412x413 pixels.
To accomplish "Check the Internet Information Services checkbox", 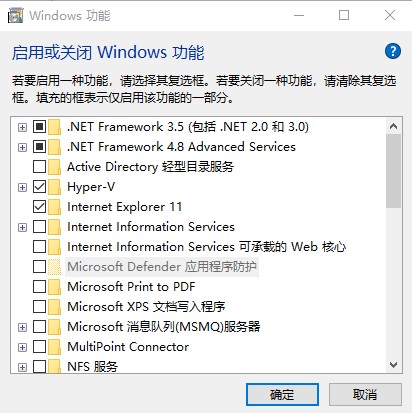I will click(x=39, y=227).
